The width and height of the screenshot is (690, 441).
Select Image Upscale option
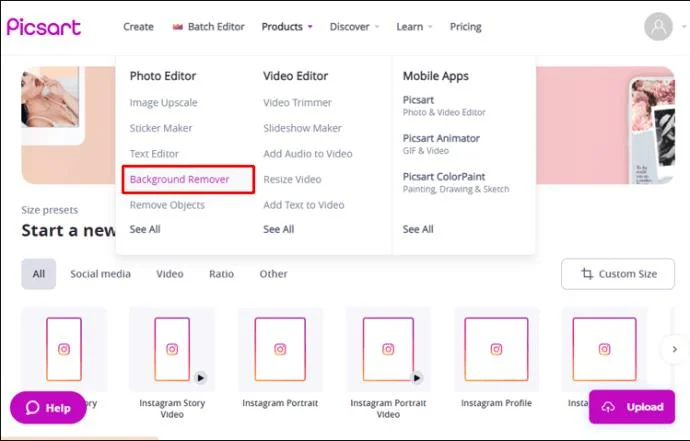(x=163, y=103)
